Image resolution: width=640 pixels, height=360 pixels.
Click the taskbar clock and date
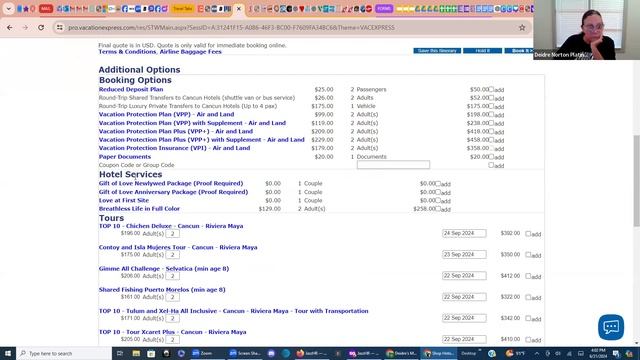pos(598,353)
